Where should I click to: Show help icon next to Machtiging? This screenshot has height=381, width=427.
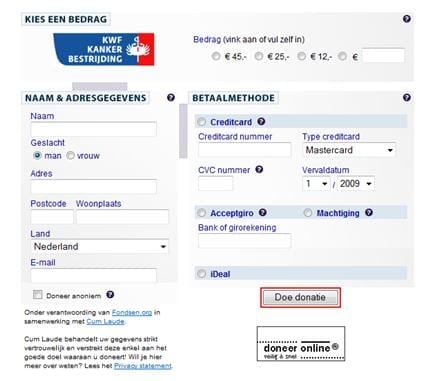tap(369, 212)
